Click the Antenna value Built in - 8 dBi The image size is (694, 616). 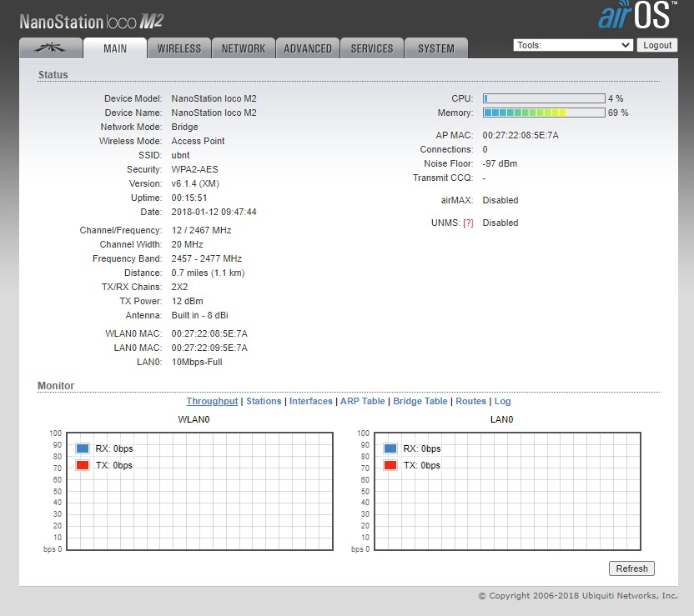tap(200, 315)
